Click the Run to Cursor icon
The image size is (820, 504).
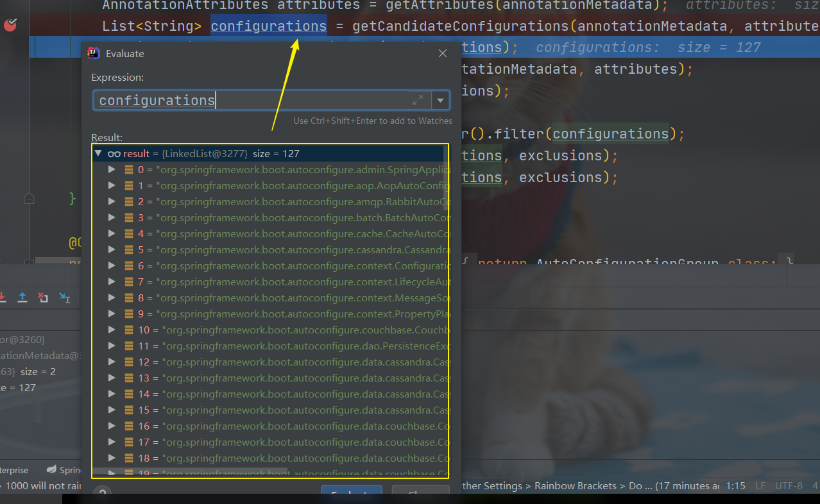[64, 298]
